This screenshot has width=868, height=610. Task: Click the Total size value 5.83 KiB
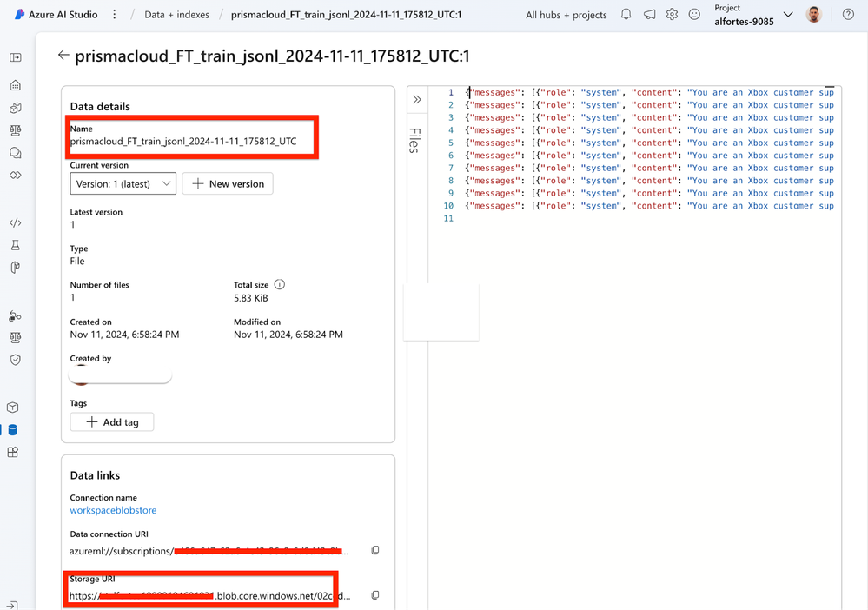[251, 298]
